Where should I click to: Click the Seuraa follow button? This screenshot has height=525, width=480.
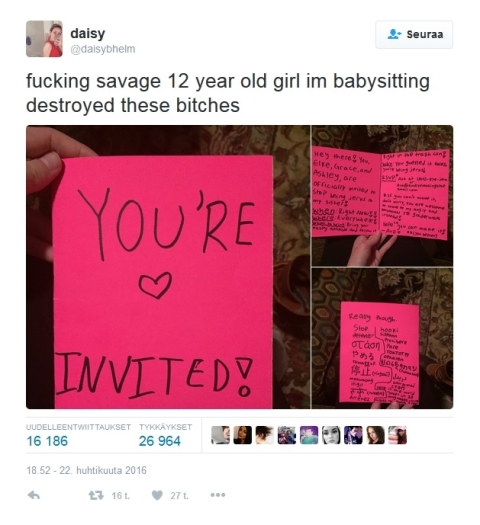click(x=414, y=34)
